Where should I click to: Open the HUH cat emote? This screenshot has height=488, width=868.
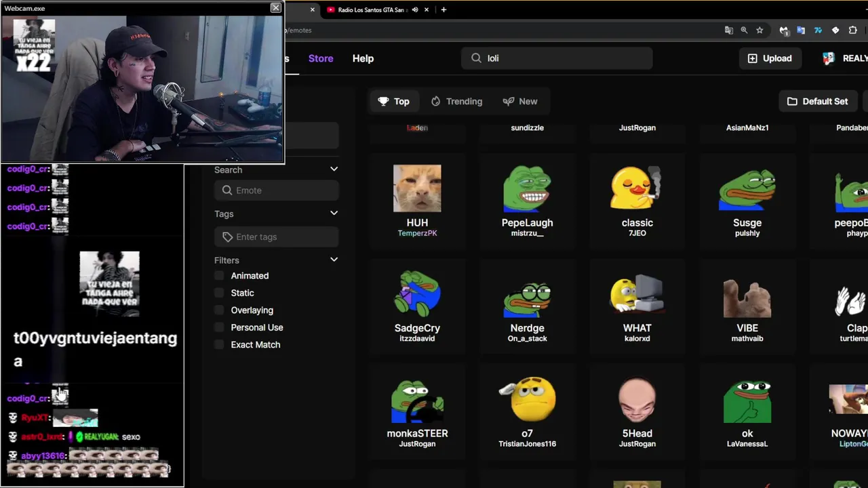click(x=417, y=188)
